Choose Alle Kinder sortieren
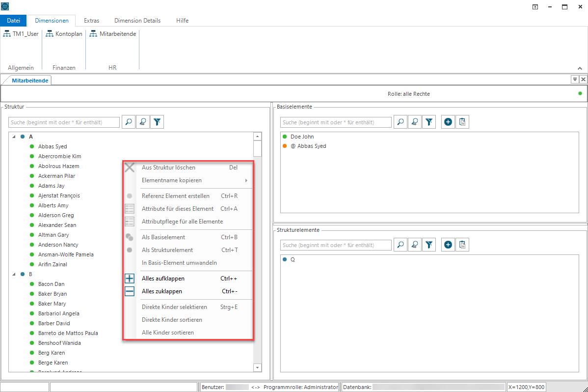This screenshot has height=392, width=588. 188,333
